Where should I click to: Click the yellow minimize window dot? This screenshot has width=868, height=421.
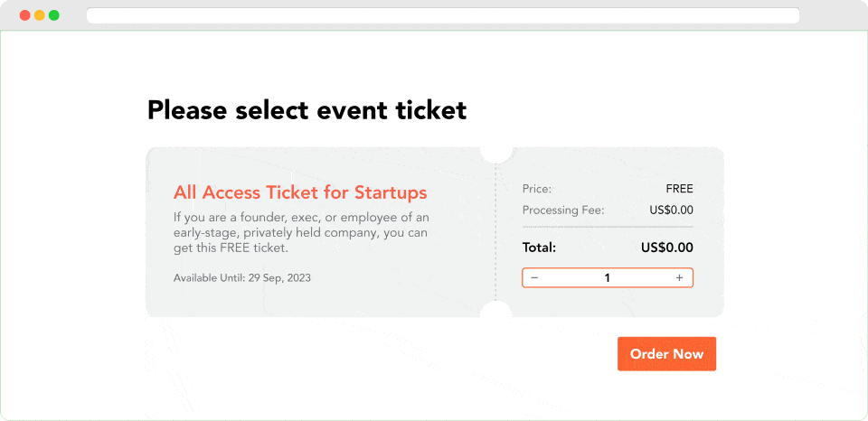[x=39, y=15]
